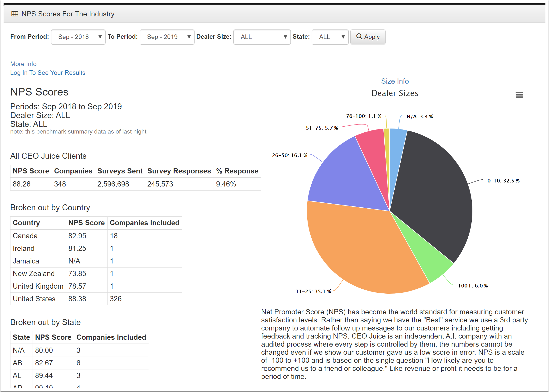The height and width of the screenshot is (392, 549).
Task: Expand the Dealer Size selector
Action: pos(262,37)
